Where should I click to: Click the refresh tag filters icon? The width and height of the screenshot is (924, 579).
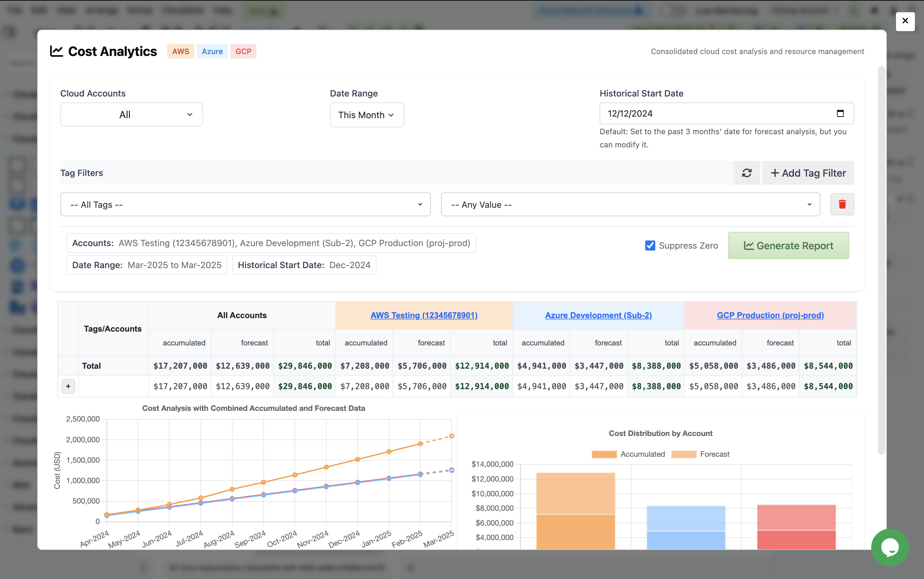click(746, 173)
